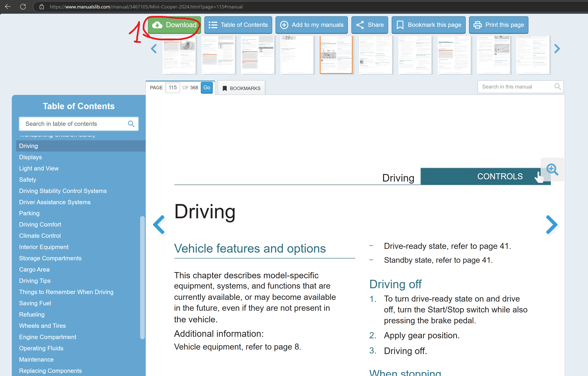Click Add to my manuals
The image size is (588, 376).
tap(312, 25)
